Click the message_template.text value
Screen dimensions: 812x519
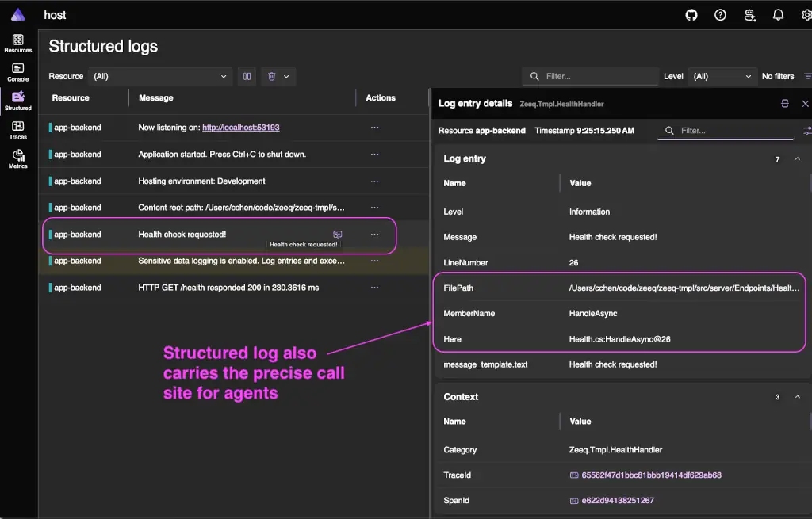(613, 364)
